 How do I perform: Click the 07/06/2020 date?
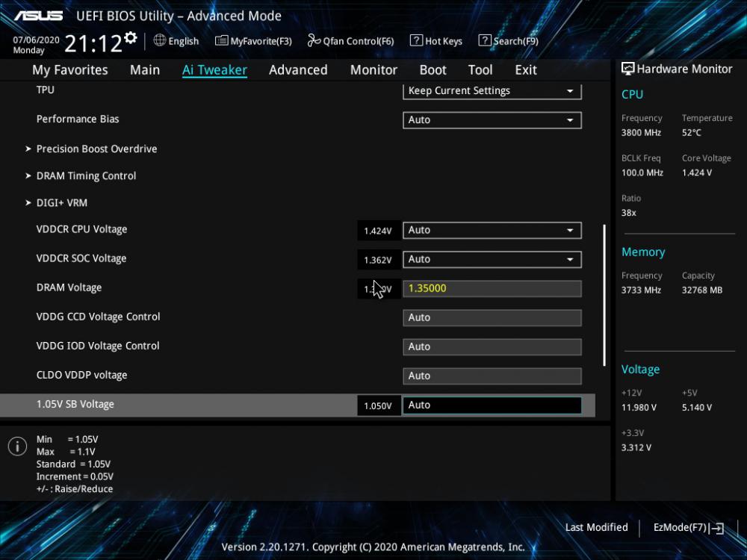[36, 40]
